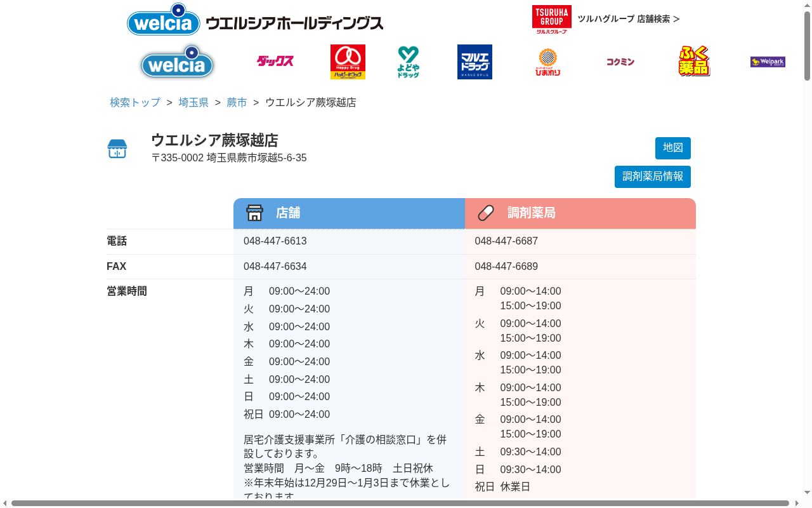Click store phone number 048-447-6613
812x508 pixels.
(x=275, y=241)
